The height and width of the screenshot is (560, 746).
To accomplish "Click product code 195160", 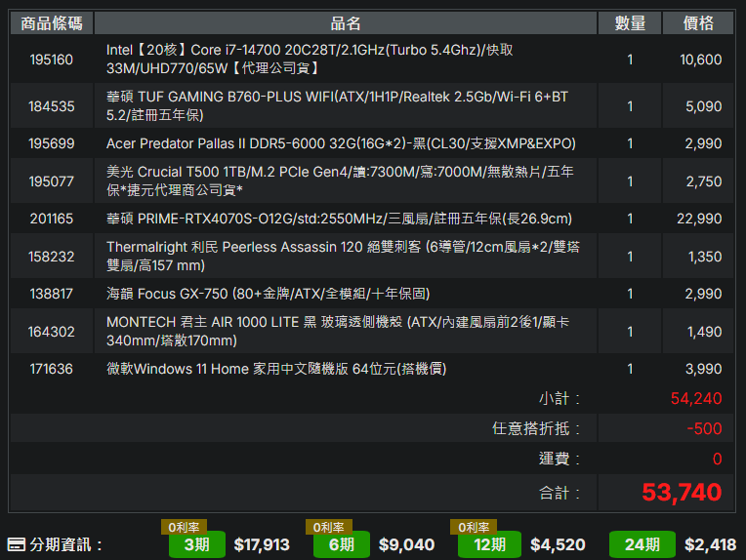I will 52,60.
